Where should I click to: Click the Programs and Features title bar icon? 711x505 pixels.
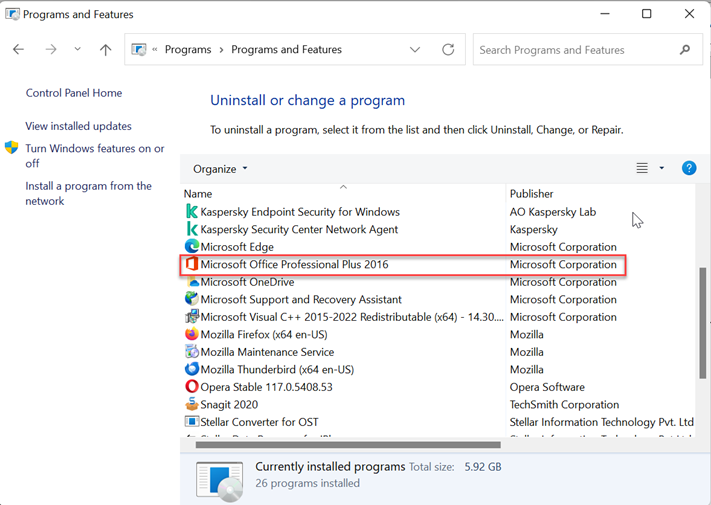[12, 14]
